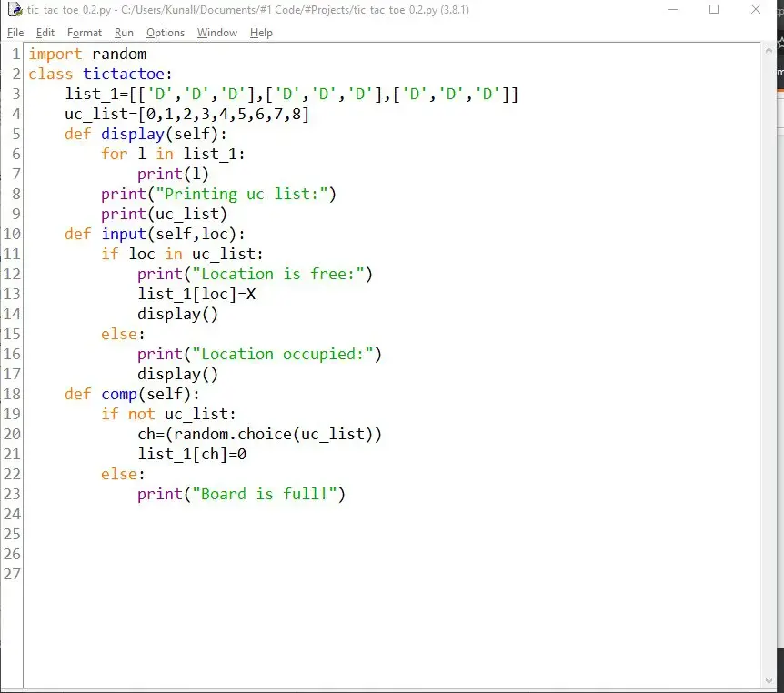Screen dimensions: 784x693
Task: Click the scrollbar down arrow
Action: tap(769, 681)
